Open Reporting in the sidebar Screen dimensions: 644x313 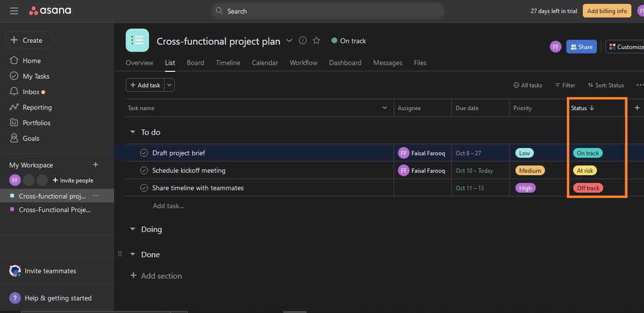click(x=36, y=107)
